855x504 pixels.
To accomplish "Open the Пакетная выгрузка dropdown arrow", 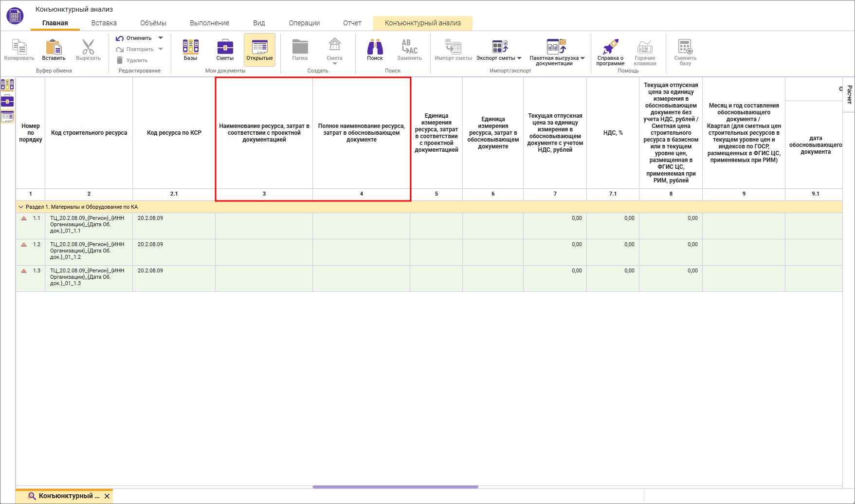I will 582,58.
